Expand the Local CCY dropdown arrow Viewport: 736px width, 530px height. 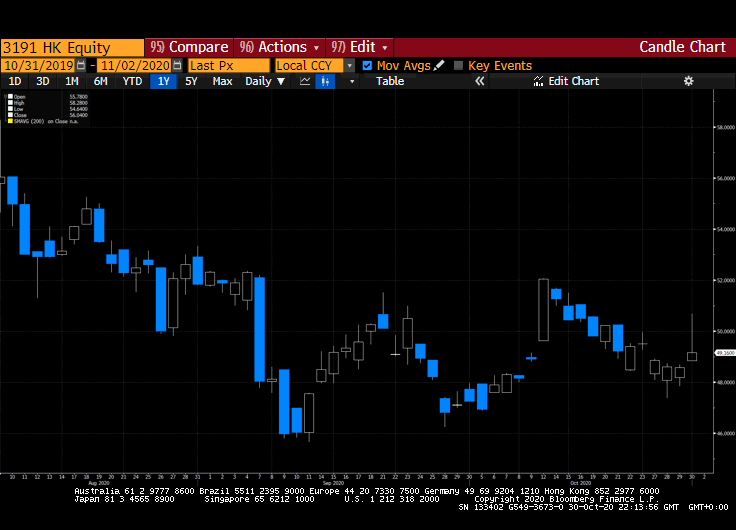[x=349, y=66]
